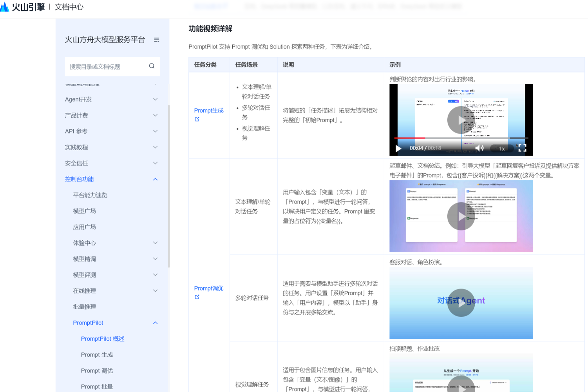Viewport: 588px width, 392px height.
Task: Mute the video with the volume icon
Action: click(x=479, y=148)
